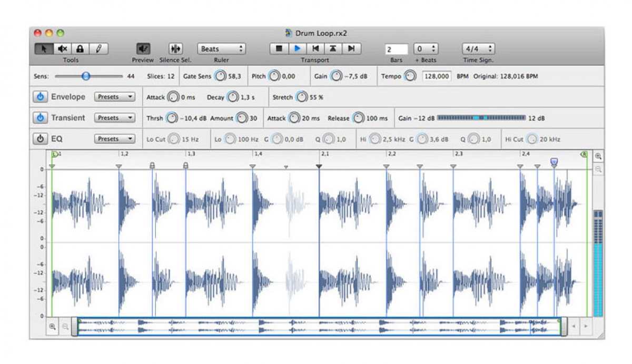Click the Pitch knob
The height and width of the screenshot is (364, 632).
274,76
